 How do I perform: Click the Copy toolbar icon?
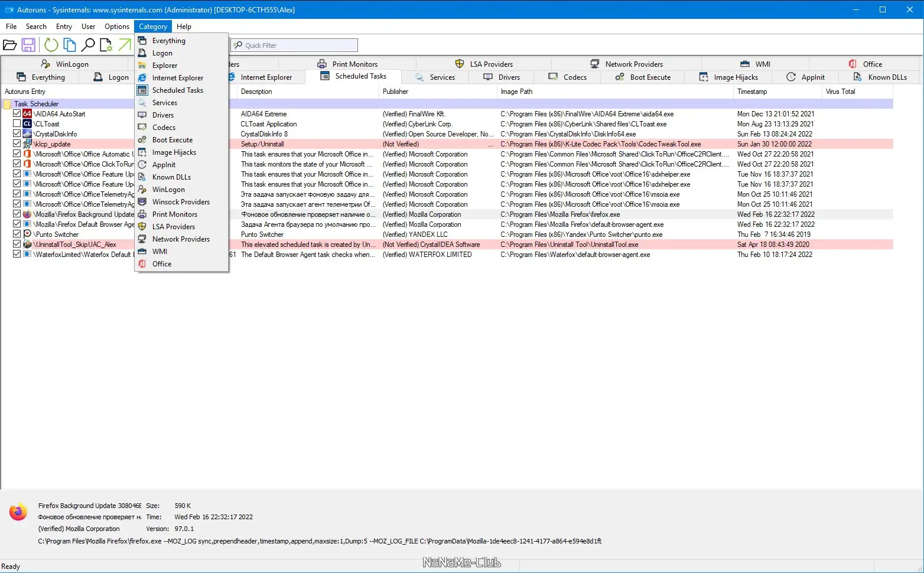tap(70, 45)
